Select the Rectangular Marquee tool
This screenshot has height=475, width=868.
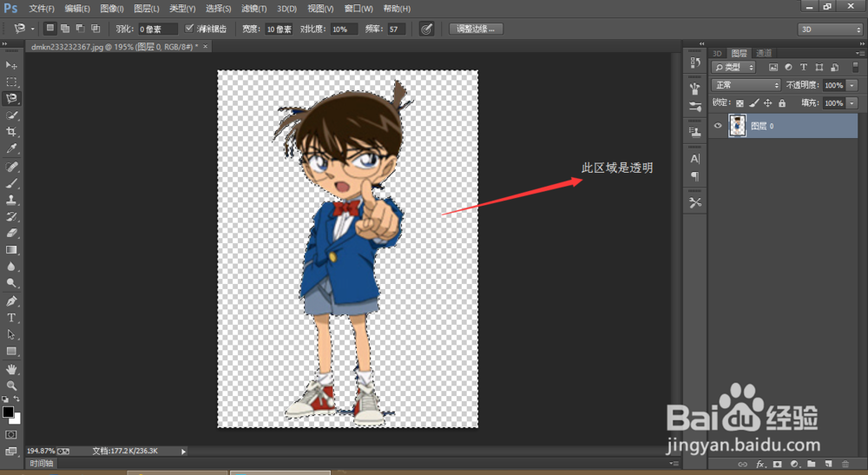[x=11, y=82]
